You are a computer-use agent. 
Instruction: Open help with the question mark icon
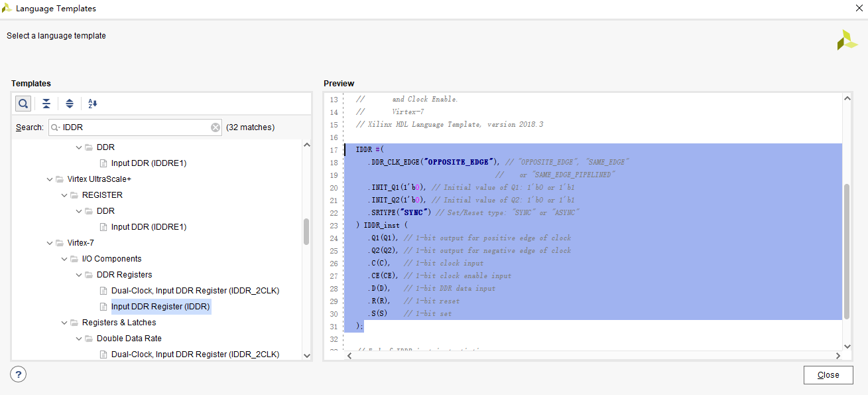18,374
